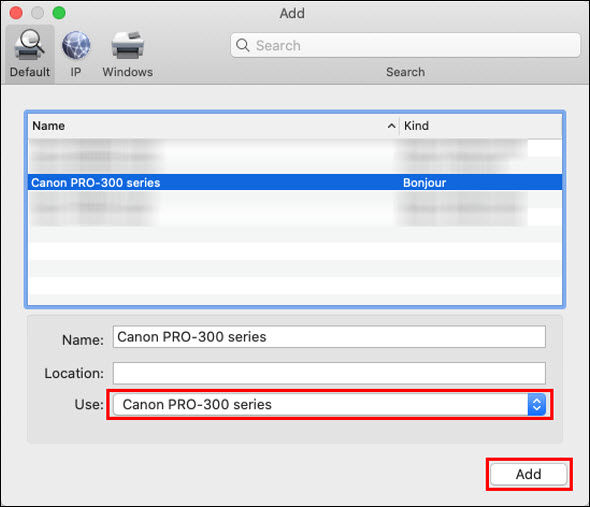Switch to the IP printer globe icon
This screenshot has height=507, width=590.
click(76, 46)
